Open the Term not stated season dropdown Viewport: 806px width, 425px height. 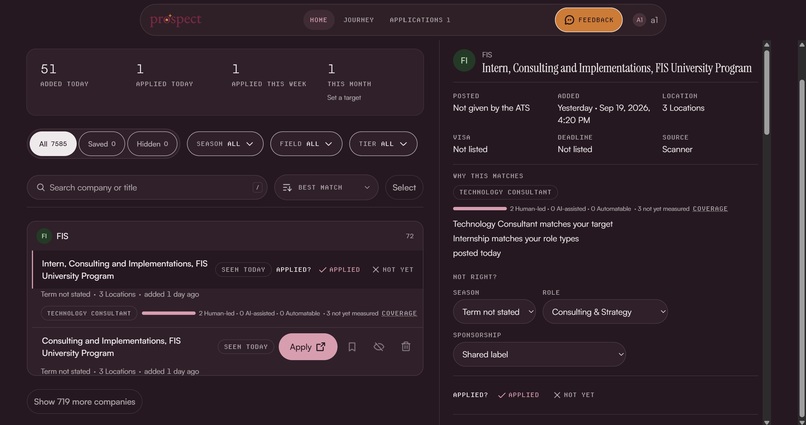494,312
